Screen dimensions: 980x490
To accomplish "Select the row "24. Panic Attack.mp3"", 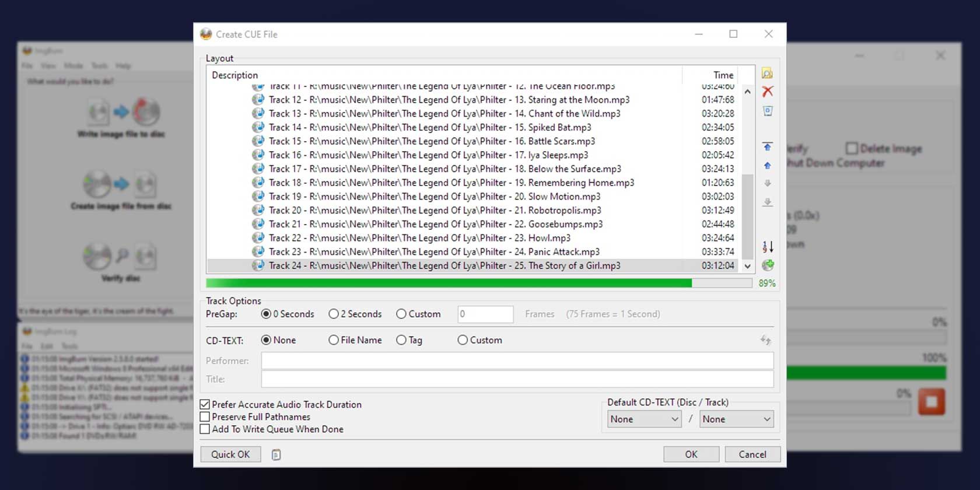I will coord(474,252).
